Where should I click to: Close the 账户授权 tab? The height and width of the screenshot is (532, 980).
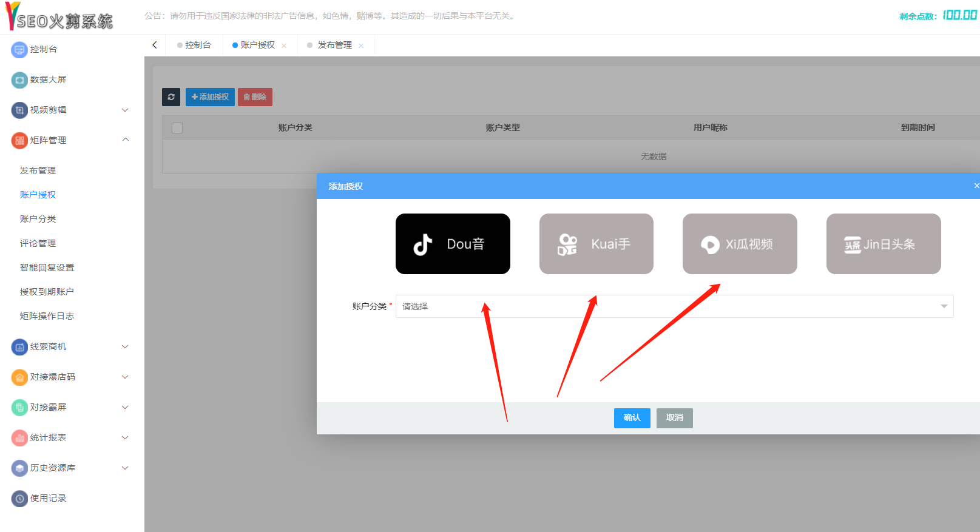pyautogui.click(x=284, y=45)
